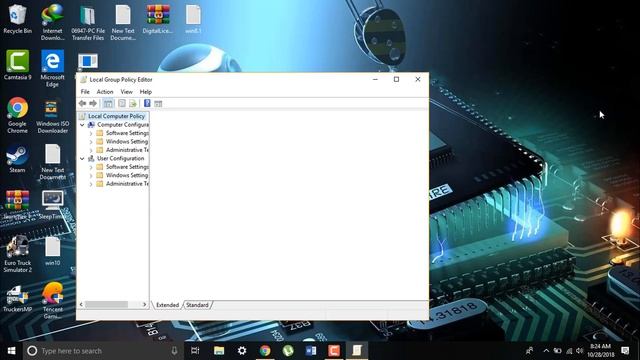Select Windows ISO Downloader desktop icon
This screenshot has height=360, width=640.
coord(52,116)
